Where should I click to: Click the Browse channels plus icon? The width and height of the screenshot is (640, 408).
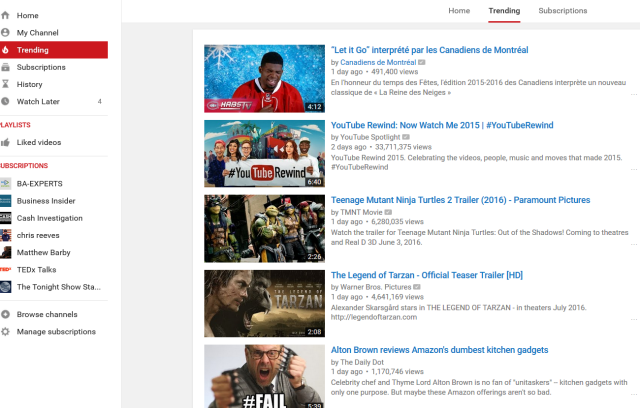click(5, 314)
